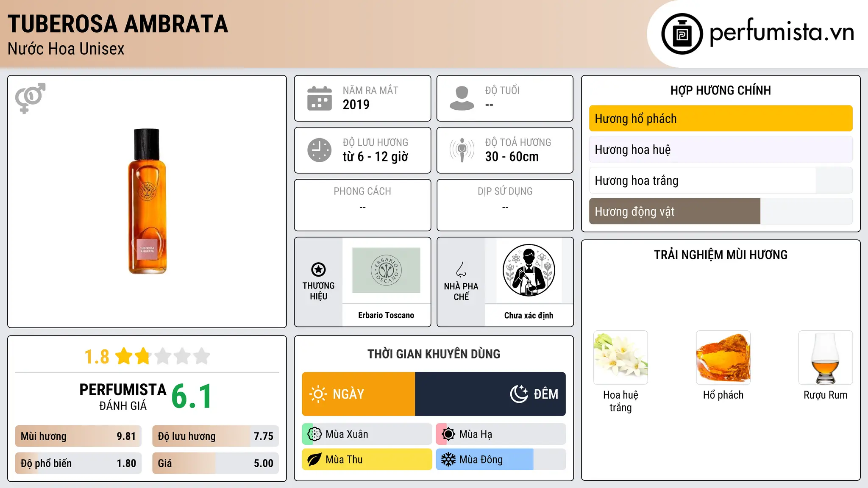Click the Chưa xác định perfumer label
868x488 pixels.
click(529, 315)
